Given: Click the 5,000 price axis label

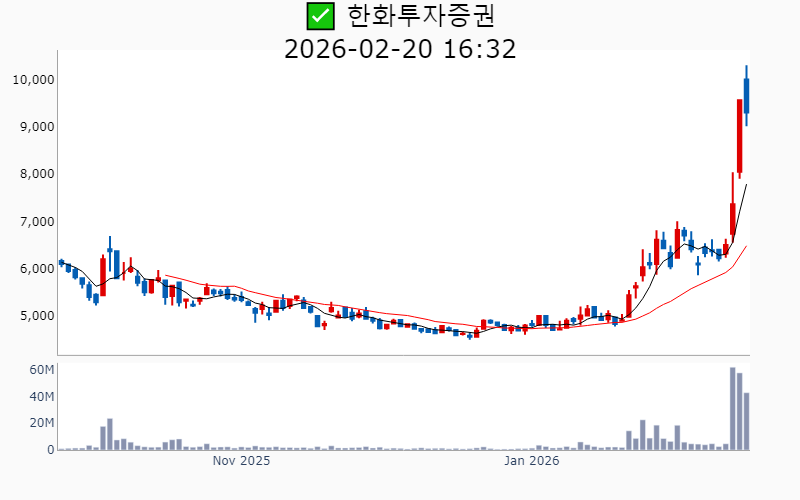Looking at the screenshot, I should [x=35, y=316].
